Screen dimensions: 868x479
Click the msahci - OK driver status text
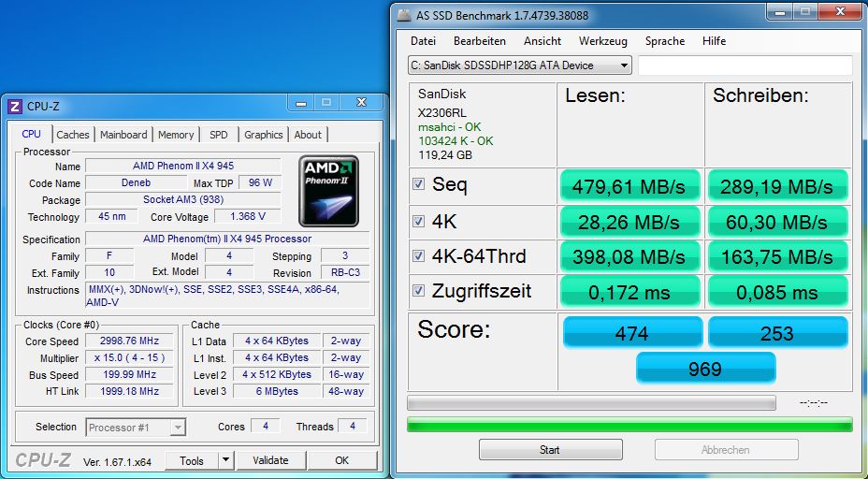[450, 127]
